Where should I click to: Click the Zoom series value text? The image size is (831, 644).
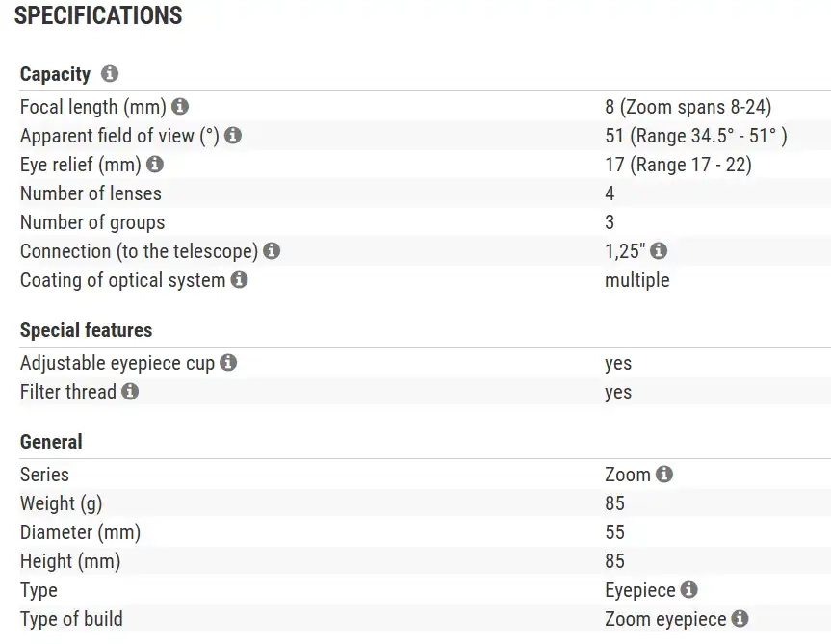(x=628, y=475)
